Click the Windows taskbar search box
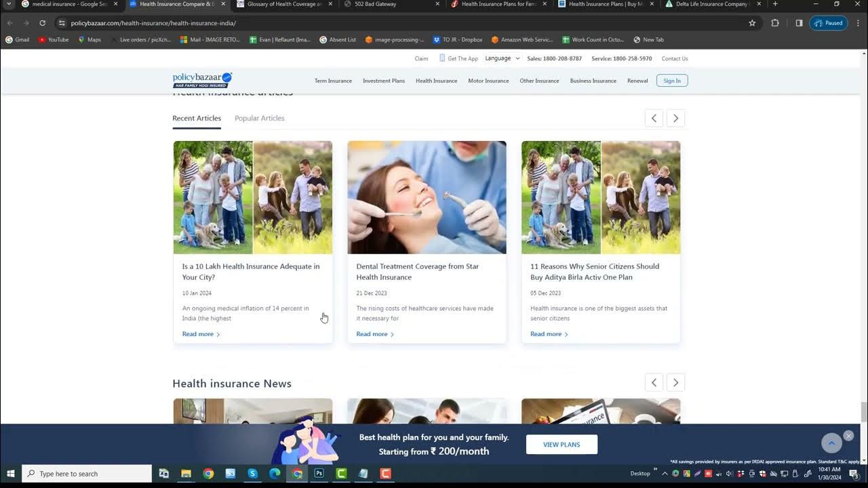 click(x=87, y=473)
